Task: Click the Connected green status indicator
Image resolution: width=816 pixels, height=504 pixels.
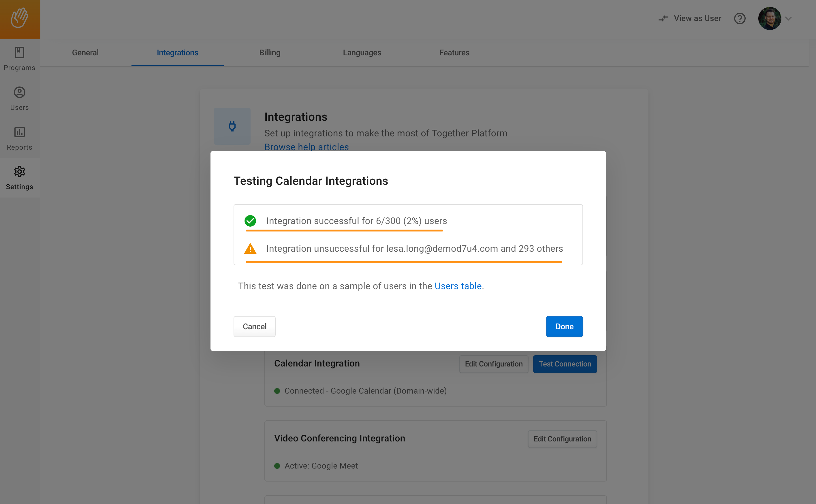Action: pyautogui.click(x=278, y=391)
